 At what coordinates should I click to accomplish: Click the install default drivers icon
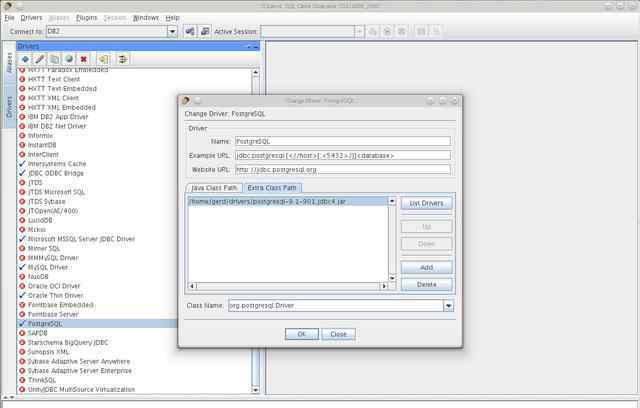[103, 59]
